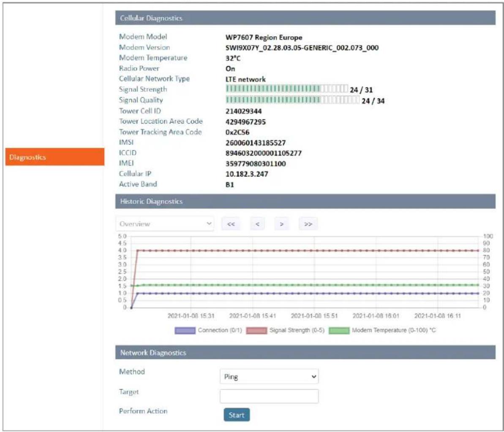Click the Signal Quality progress bar
Viewport: 504px width, 432px height.
(x=292, y=100)
